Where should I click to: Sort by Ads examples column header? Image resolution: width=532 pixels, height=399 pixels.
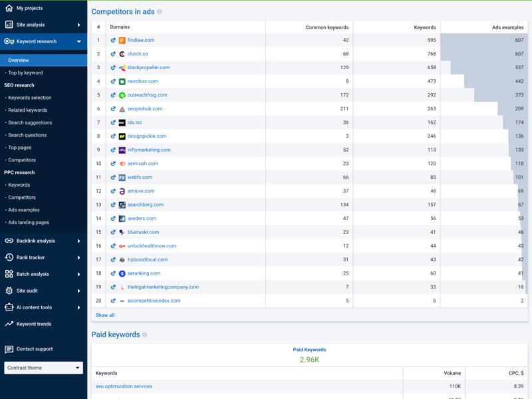(507, 27)
